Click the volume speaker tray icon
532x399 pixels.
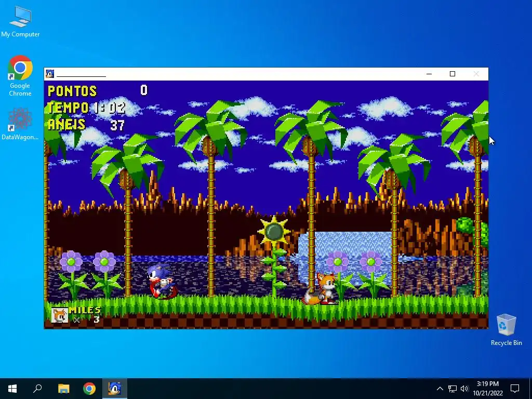coord(464,389)
